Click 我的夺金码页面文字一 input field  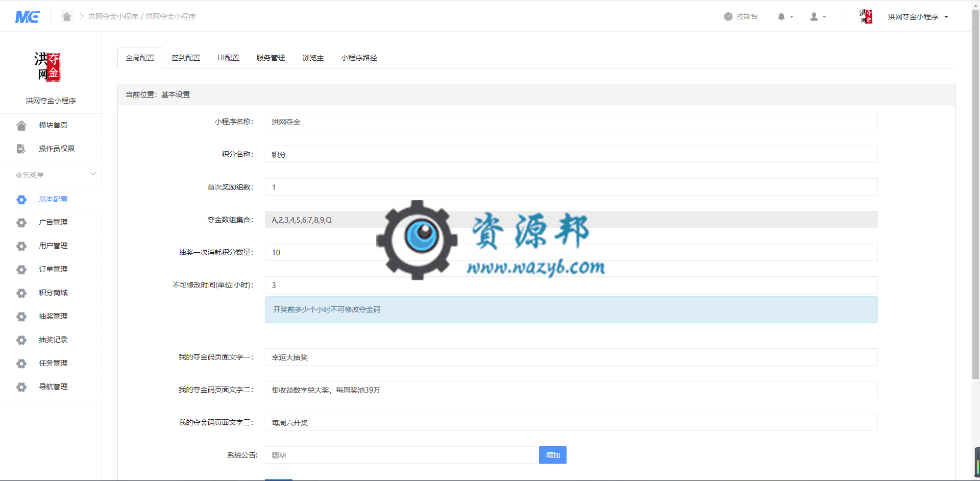click(571, 357)
